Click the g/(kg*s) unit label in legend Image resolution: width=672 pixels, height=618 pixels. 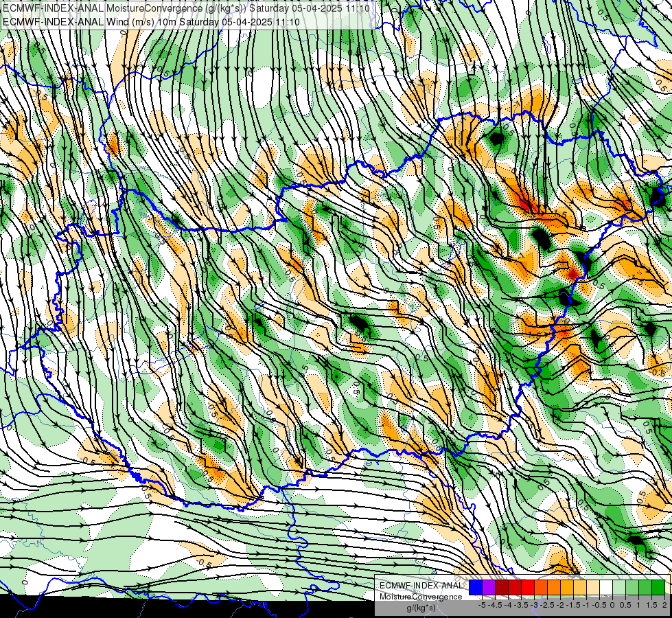421,608
